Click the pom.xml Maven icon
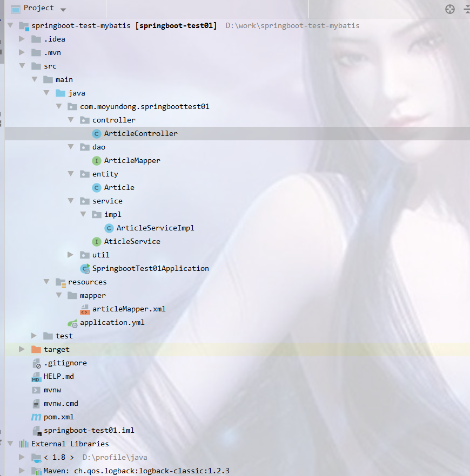470x476 pixels. [36, 417]
